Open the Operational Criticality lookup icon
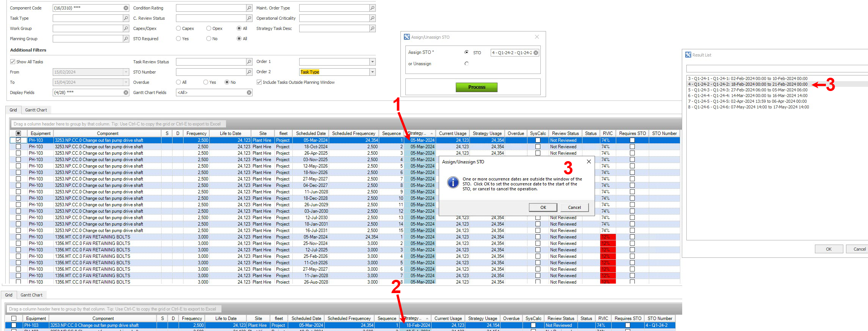868x331 pixels. click(x=372, y=18)
